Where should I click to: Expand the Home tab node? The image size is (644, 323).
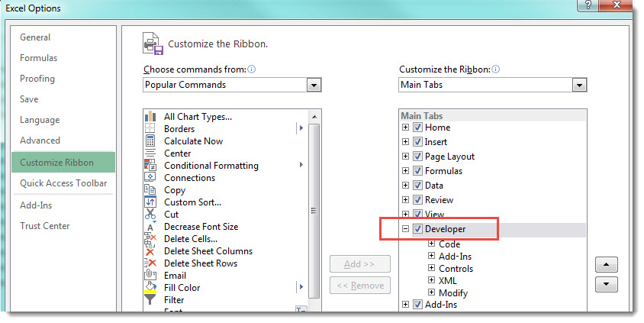[x=405, y=128]
